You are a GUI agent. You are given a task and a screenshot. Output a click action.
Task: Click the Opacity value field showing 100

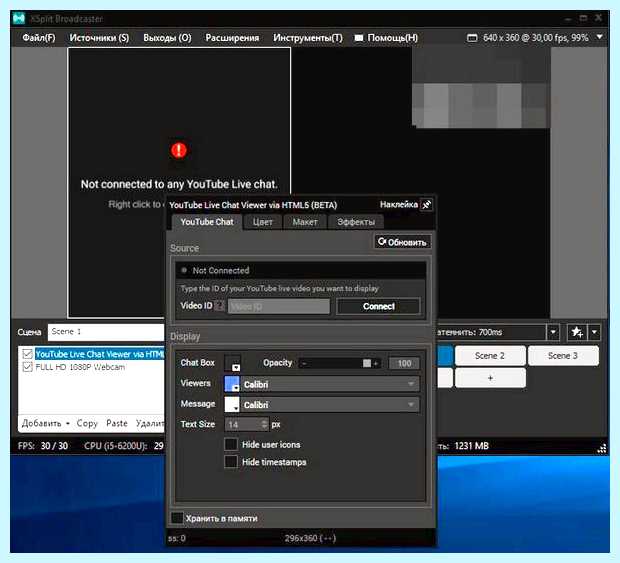pyautogui.click(x=404, y=363)
